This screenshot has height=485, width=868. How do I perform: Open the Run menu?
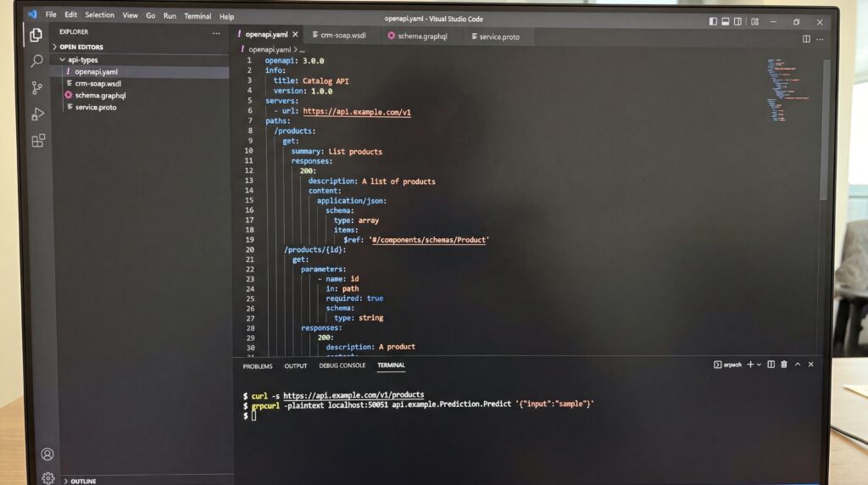click(170, 16)
